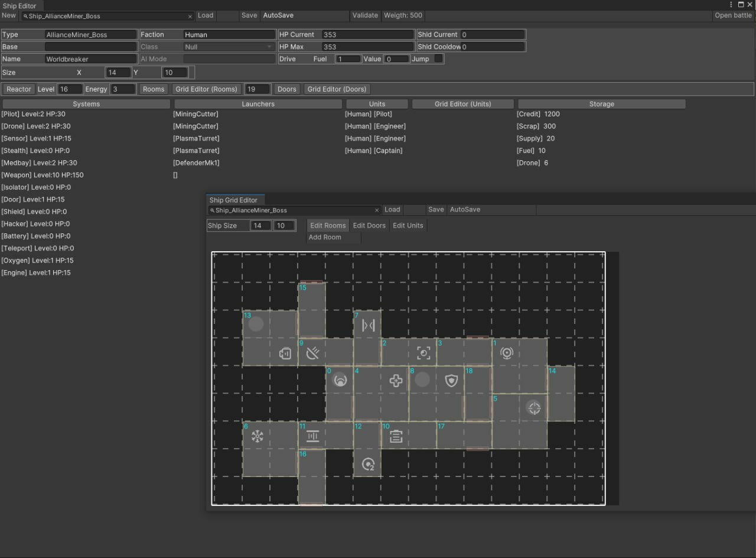Select the crosshair weapon icon in room 5
The image size is (756, 558).
click(x=533, y=408)
